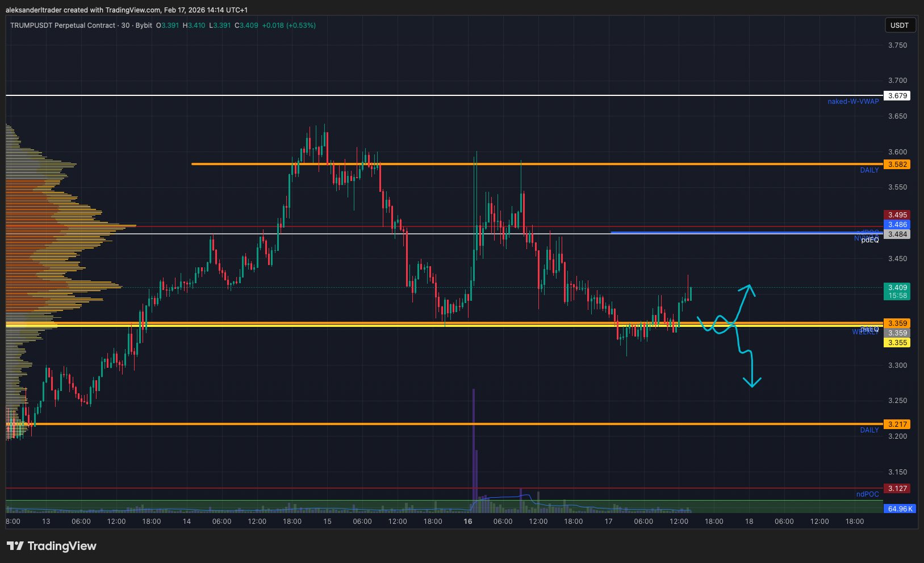This screenshot has height=563, width=924.
Task: Open the USDT currency selector
Action: [x=899, y=26]
